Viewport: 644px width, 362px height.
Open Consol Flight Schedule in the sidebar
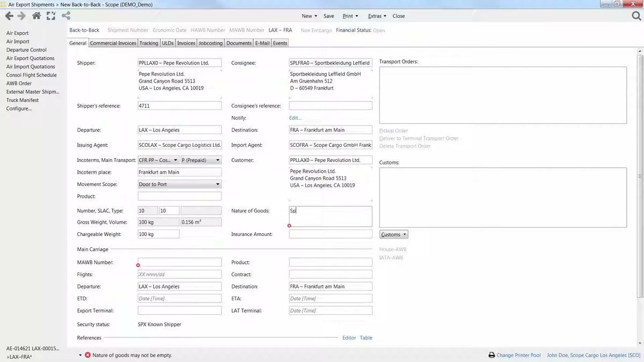tap(31, 75)
